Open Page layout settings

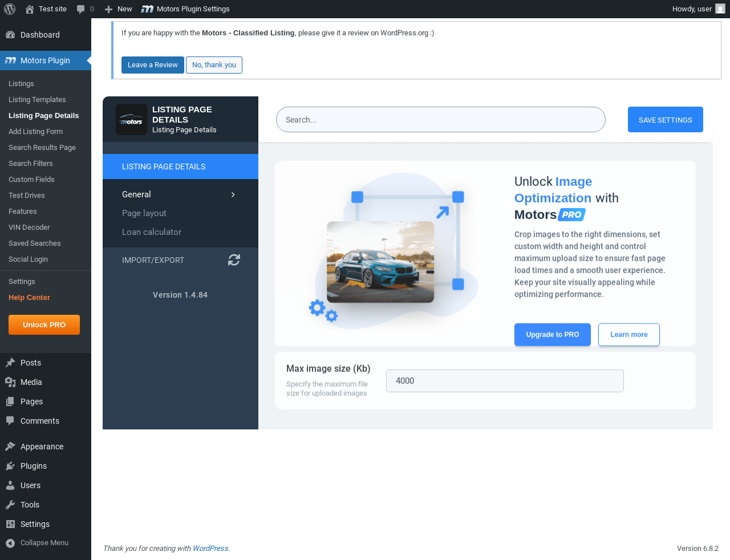click(144, 213)
